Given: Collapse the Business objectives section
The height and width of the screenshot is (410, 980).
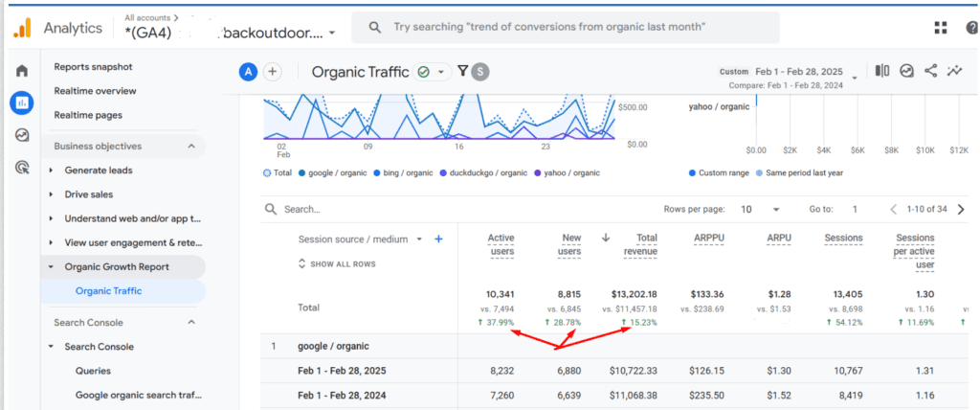Looking at the screenshot, I should click(190, 146).
